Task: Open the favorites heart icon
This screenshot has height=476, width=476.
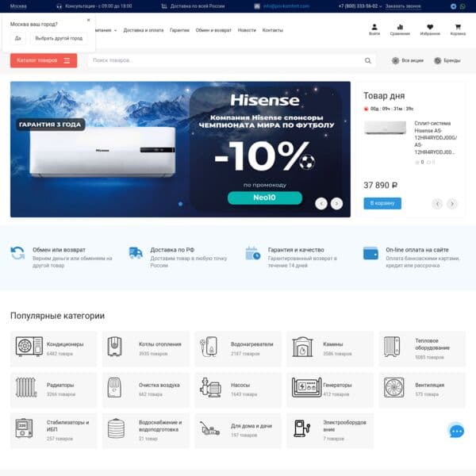Action: click(430, 30)
